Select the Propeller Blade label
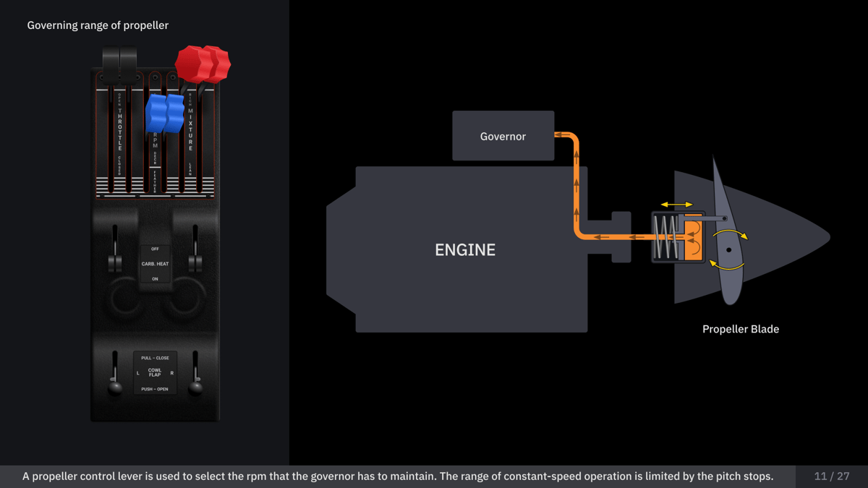The width and height of the screenshot is (868, 488). [741, 329]
